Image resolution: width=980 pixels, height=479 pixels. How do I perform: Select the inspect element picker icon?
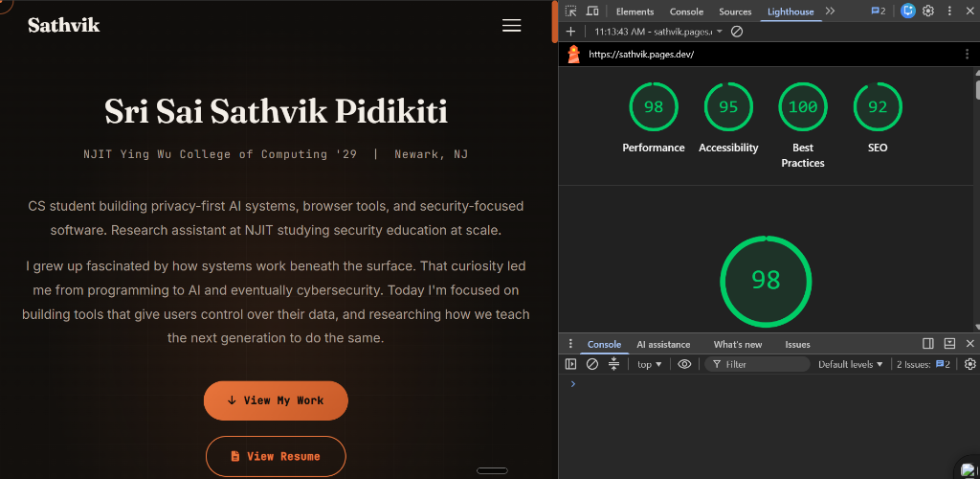[x=570, y=11]
